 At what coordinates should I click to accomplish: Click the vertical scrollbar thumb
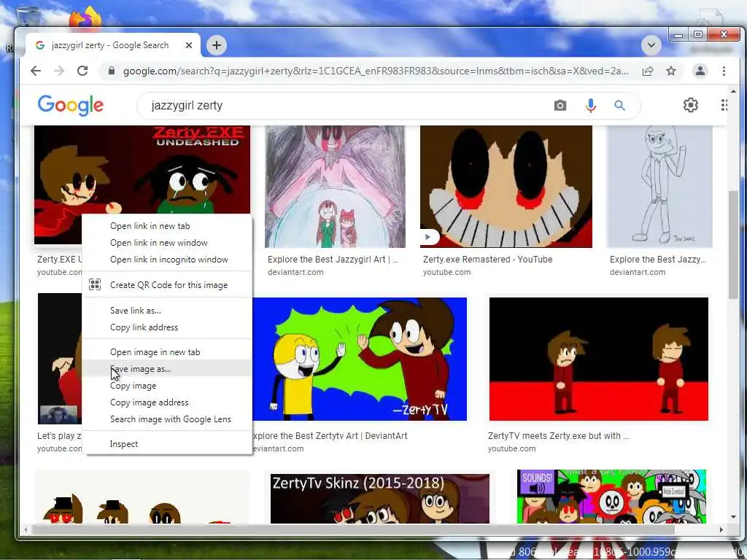tap(733, 244)
